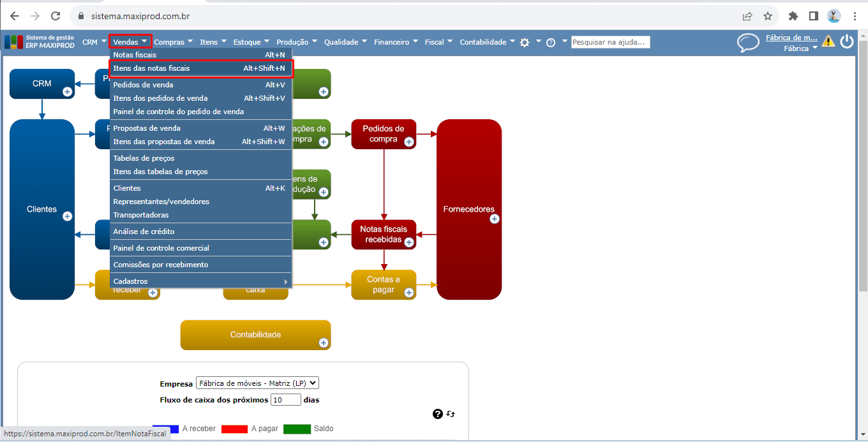The image size is (868, 442).
Task: Open the Qualidade dropdown menu
Action: tap(345, 42)
